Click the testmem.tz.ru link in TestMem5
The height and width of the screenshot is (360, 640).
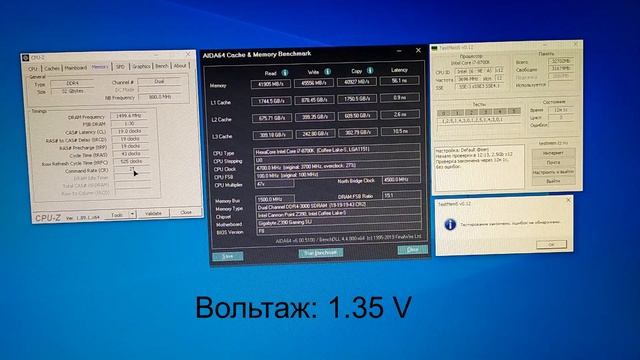tap(553, 143)
